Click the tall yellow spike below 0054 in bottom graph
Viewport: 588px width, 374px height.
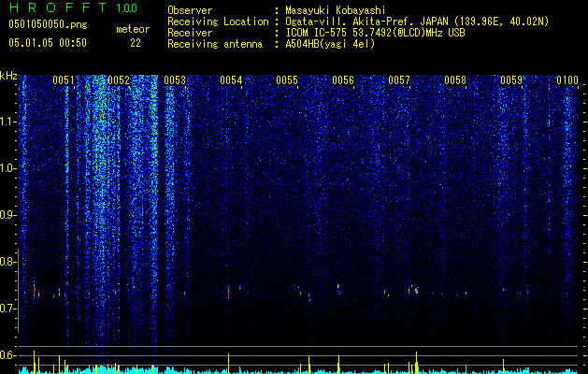tap(228, 363)
